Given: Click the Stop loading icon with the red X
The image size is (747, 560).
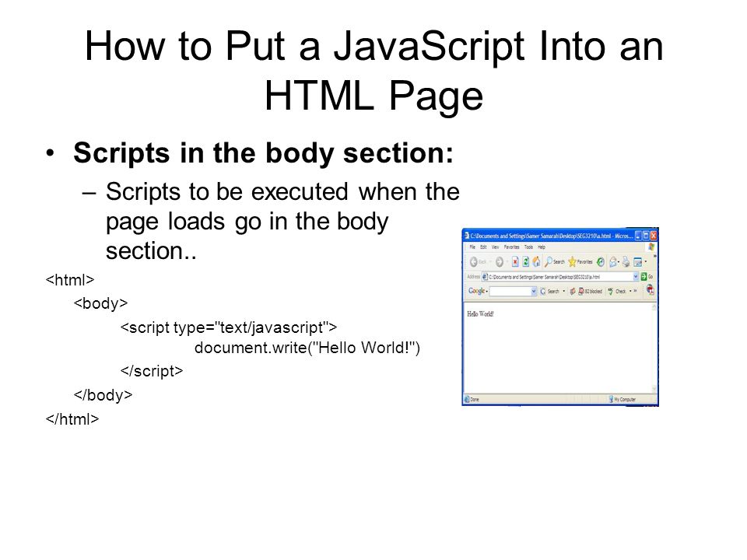Looking at the screenshot, I should pos(515,261).
